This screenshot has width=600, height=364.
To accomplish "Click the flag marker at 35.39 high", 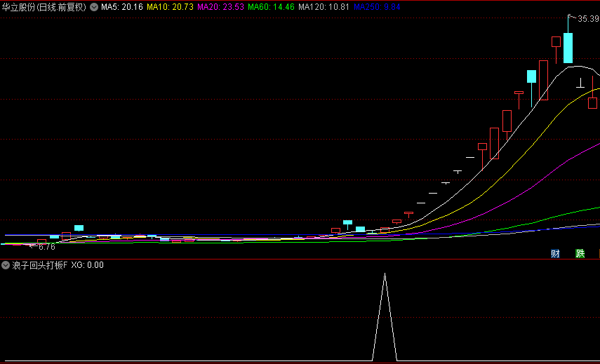I will click(x=571, y=18).
